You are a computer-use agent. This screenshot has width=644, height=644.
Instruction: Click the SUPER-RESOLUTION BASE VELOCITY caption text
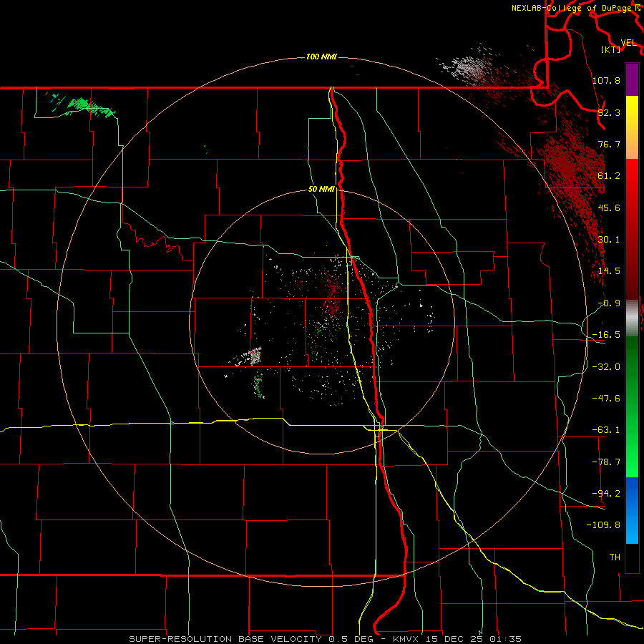pos(225,639)
